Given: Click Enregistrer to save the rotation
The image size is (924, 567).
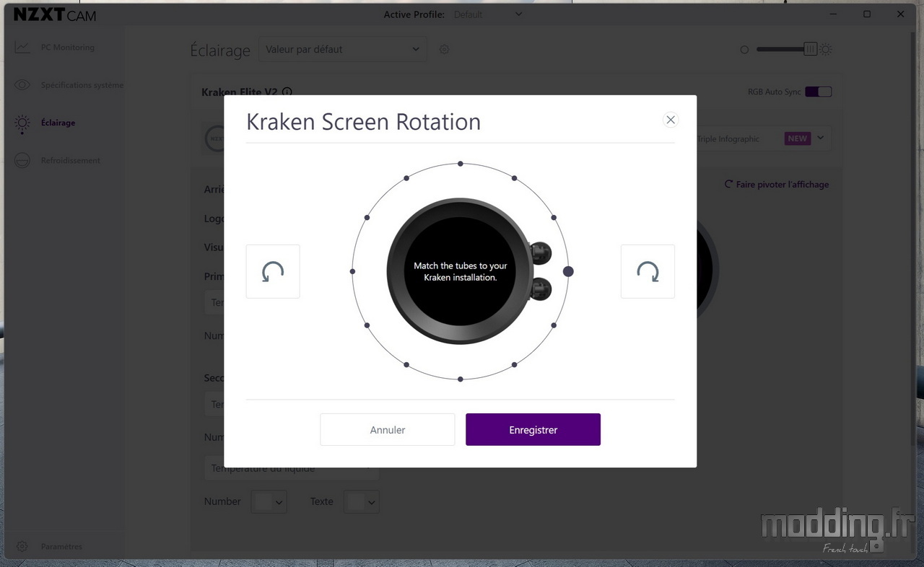Looking at the screenshot, I should tap(533, 429).
